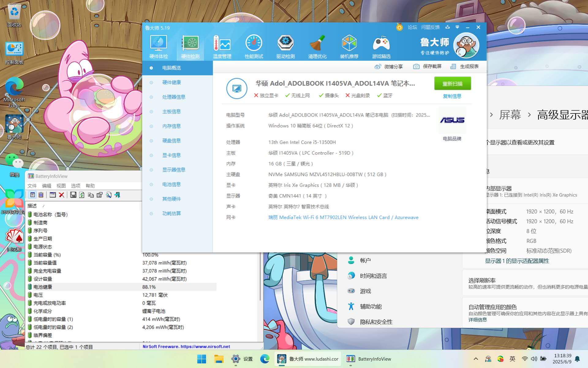The image size is (588, 368).
Task: Open the Windows Start button on taskbar
Action: coord(202,359)
